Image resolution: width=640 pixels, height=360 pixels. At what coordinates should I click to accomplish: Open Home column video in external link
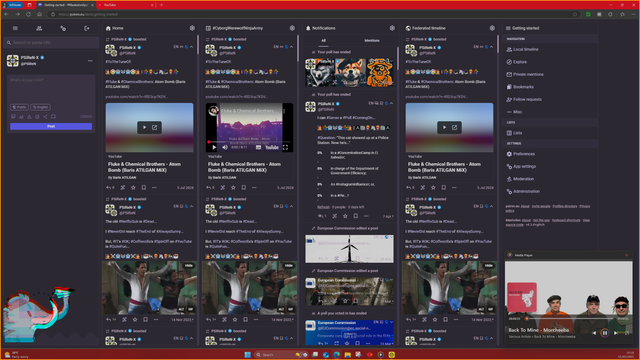(x=155, y=127)
